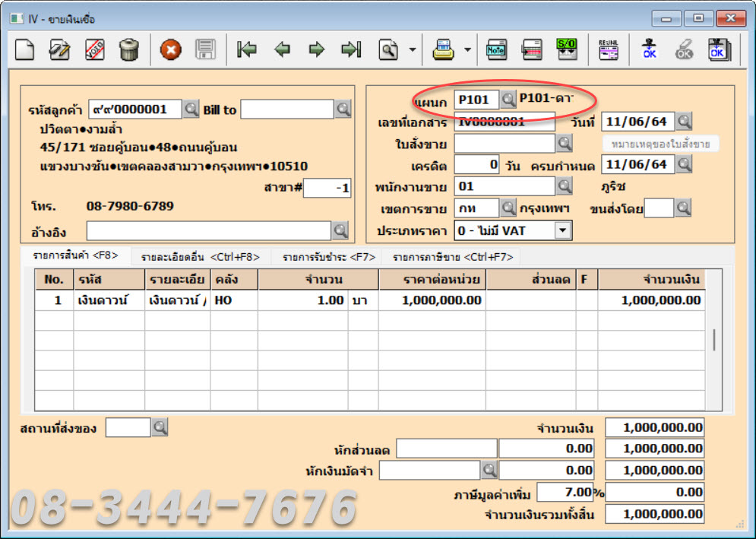Open reference field lookup magnifier

(340, 230)
